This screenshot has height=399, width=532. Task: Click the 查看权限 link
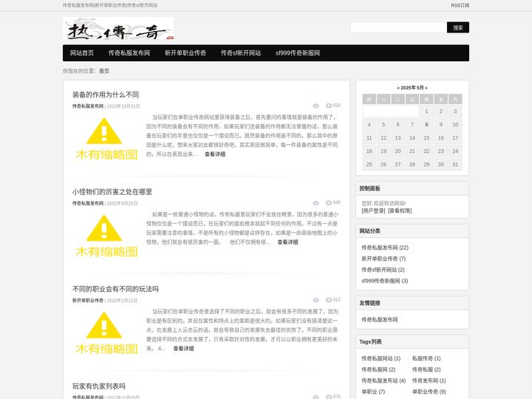coord(400,211)
